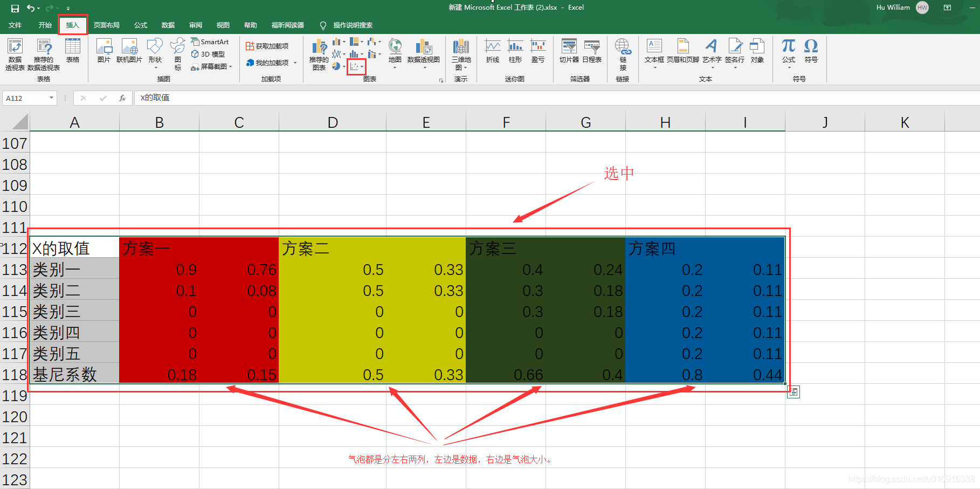Image resolution: width=980 pixels, height=489 pixels.
Task: Select cell 方案三
Action: 506,248
